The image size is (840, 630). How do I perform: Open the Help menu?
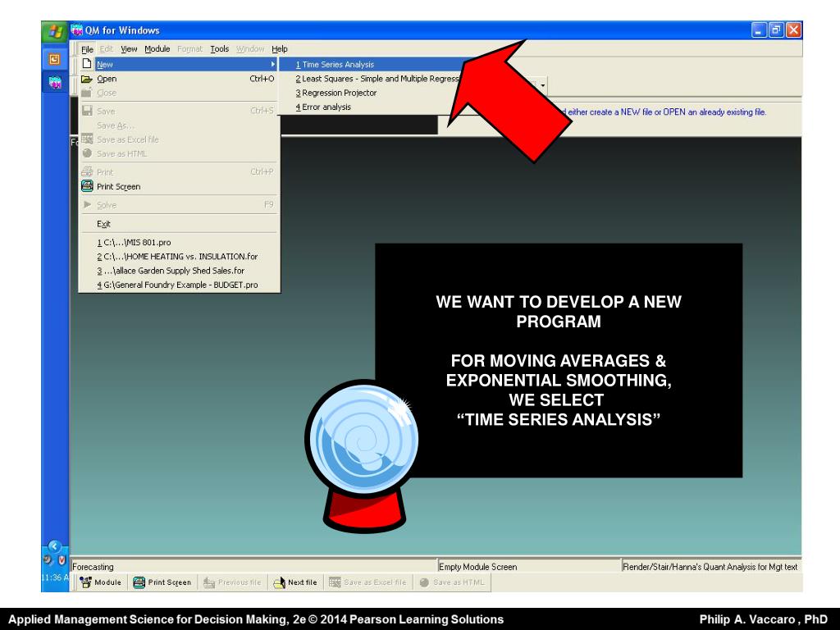click(280, 49)
